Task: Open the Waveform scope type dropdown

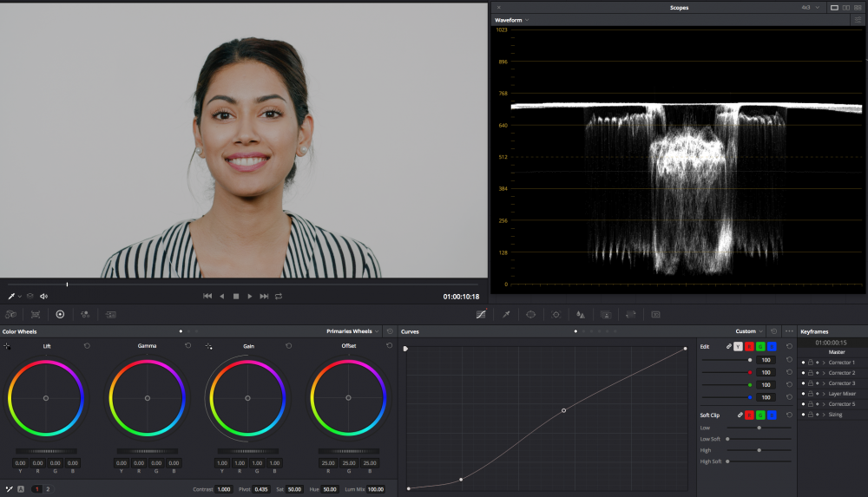Action: point(512,19)
